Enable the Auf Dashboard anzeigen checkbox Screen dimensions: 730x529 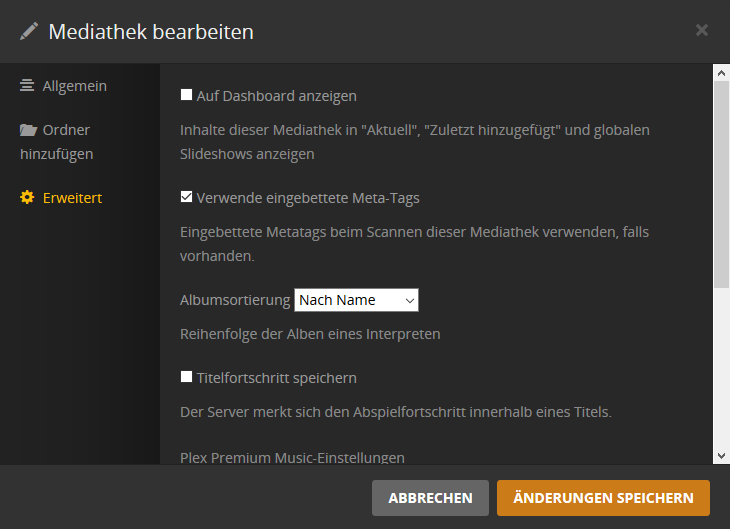186,95
